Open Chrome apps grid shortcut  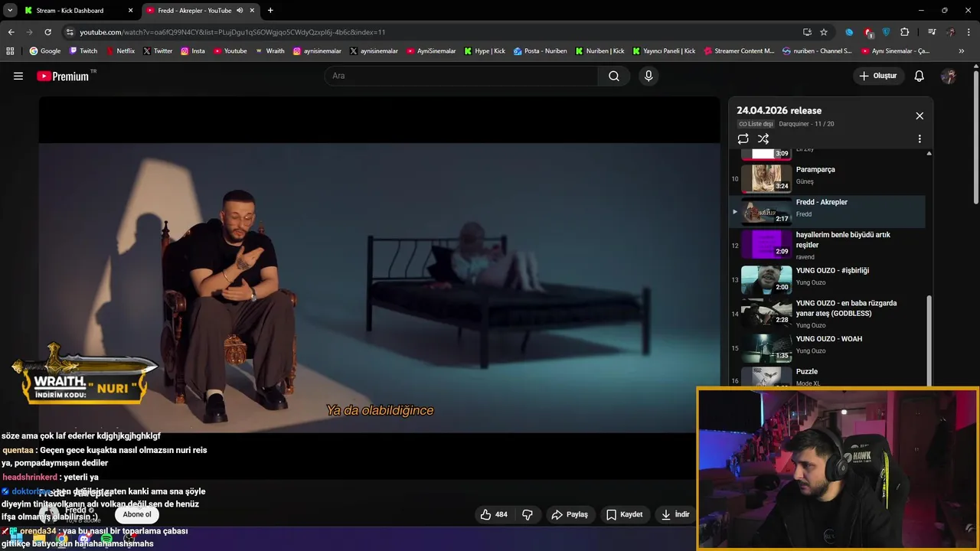(10, 51)
